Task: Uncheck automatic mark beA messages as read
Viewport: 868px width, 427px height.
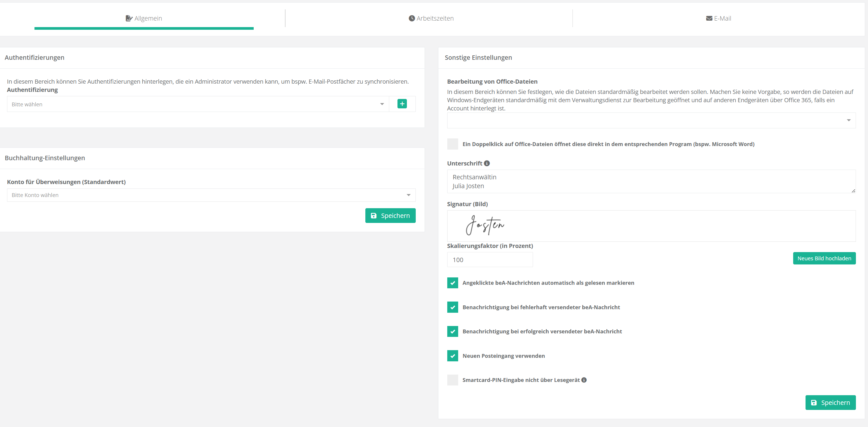Action: 453,283
